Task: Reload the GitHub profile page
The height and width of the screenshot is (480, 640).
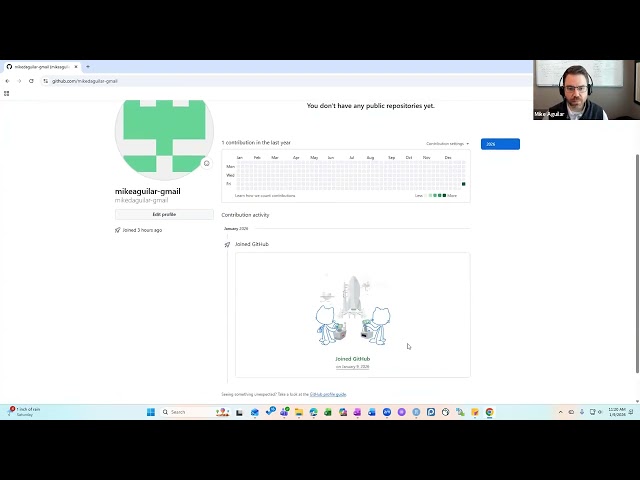Action: [x=31, y=81]
